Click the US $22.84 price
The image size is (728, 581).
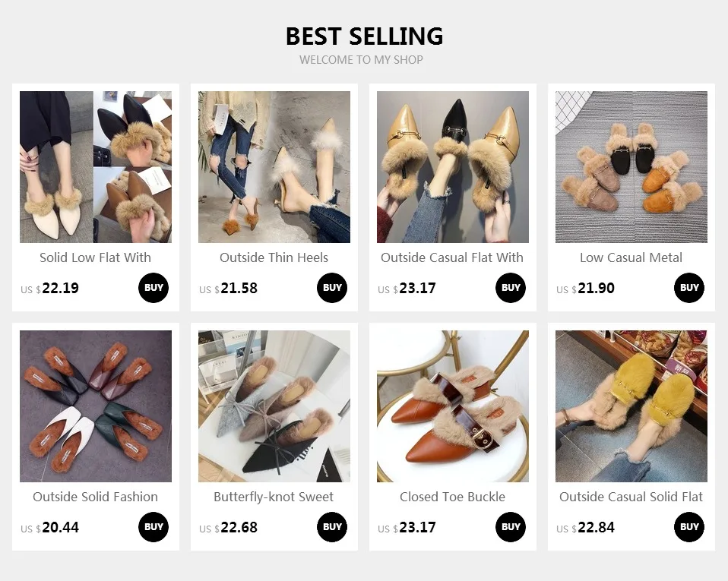click(585, 528)
